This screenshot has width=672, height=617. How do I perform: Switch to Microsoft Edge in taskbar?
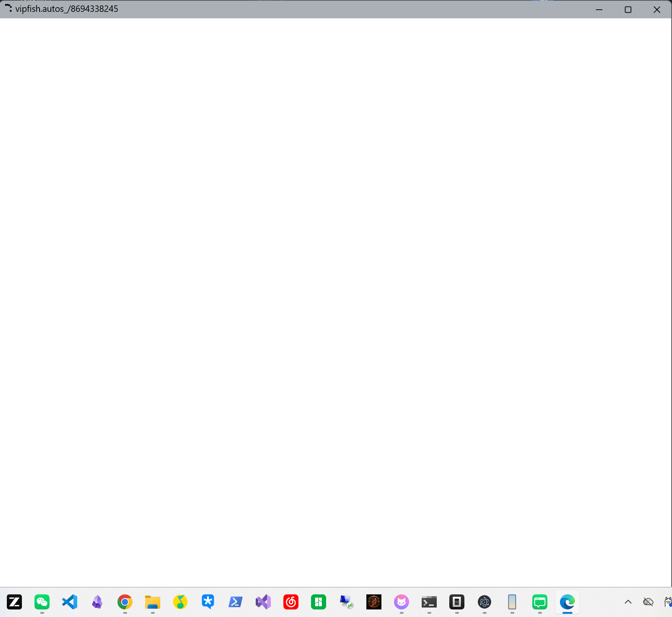(567, 602)
